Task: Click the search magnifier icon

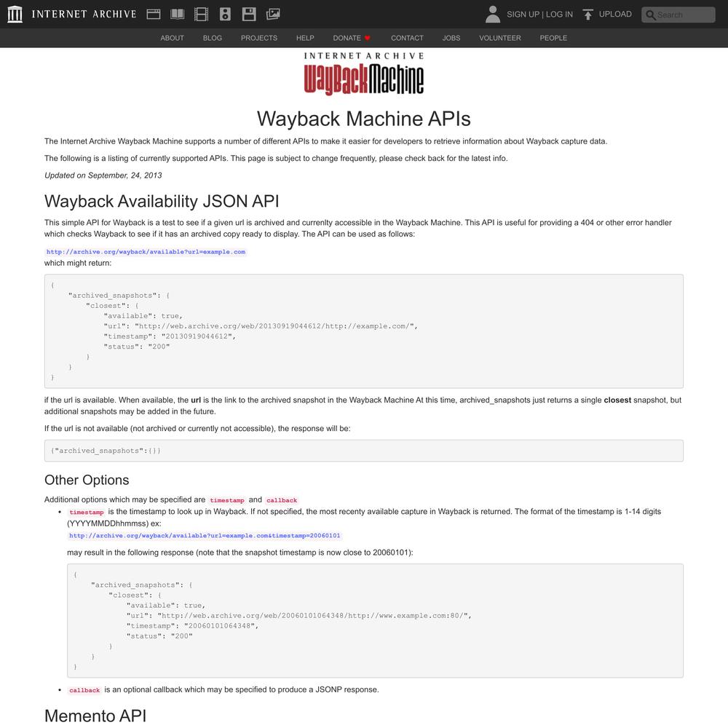Action: (650, 15)
